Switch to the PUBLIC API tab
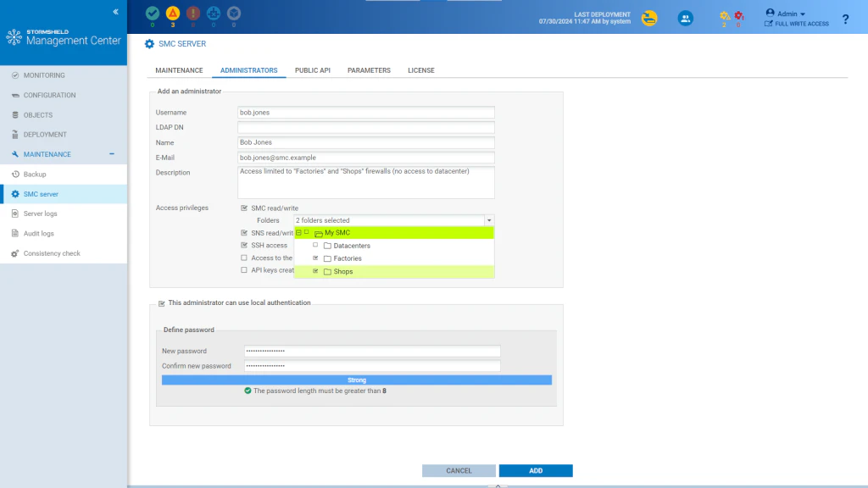Image resolution: width=868 pixels, height=488 pixels. click(312, 70)
